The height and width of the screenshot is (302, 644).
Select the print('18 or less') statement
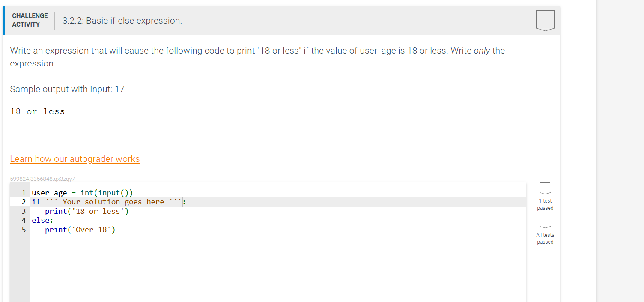[86, 211]
